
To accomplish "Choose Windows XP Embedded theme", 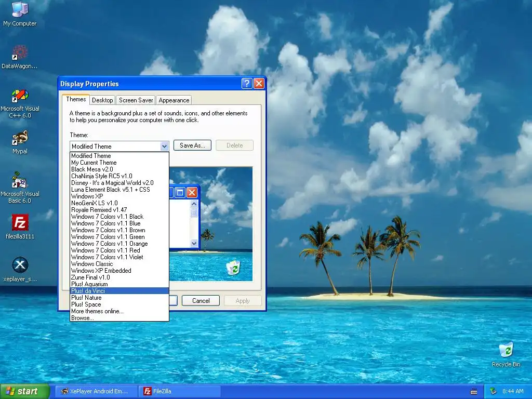I will [119, 271].
